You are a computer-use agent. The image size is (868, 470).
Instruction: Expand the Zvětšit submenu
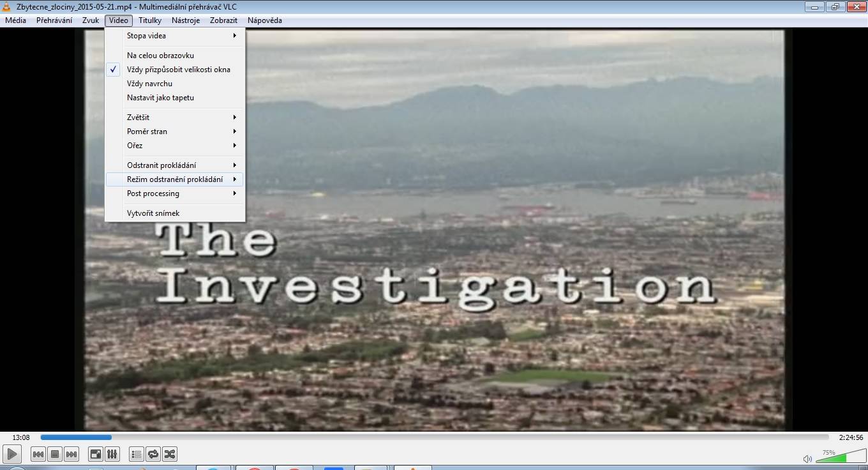[175, 117]
